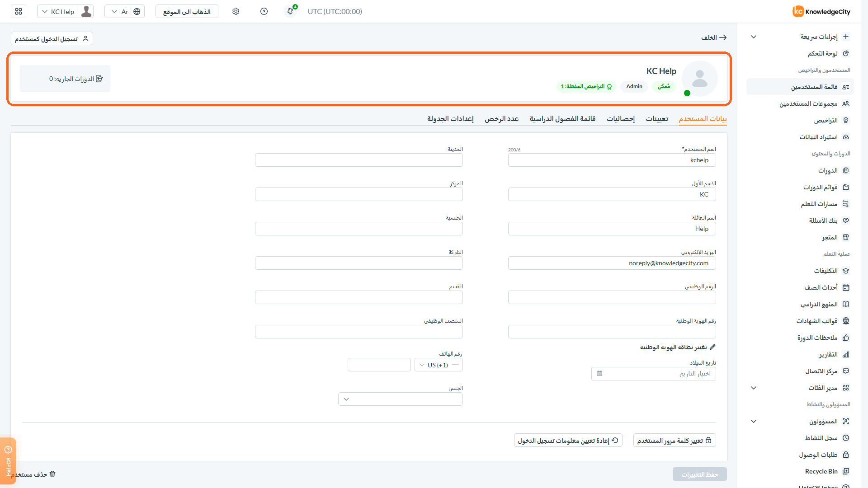Switch to the classroom list tab

pyautogui.click(x=562, y=118)
